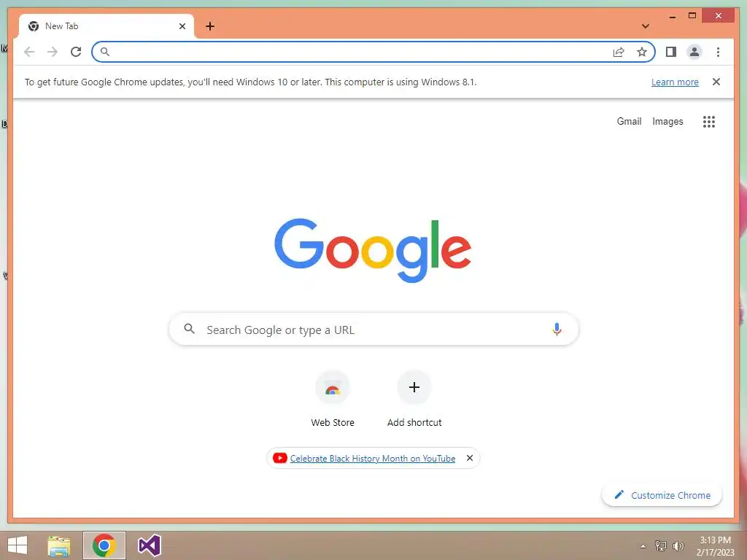Viewport: 747px width, 560px height.
Task: Open a new tab with plus button
Action: click(209, 26)
